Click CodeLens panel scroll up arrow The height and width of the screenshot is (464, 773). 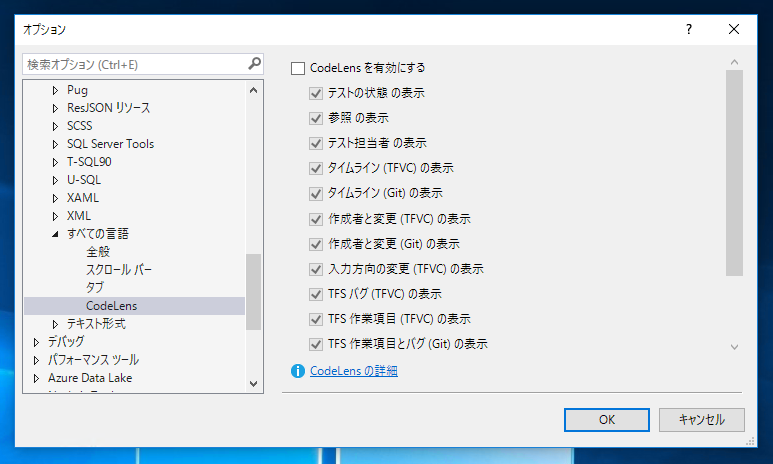pos(734,62)
